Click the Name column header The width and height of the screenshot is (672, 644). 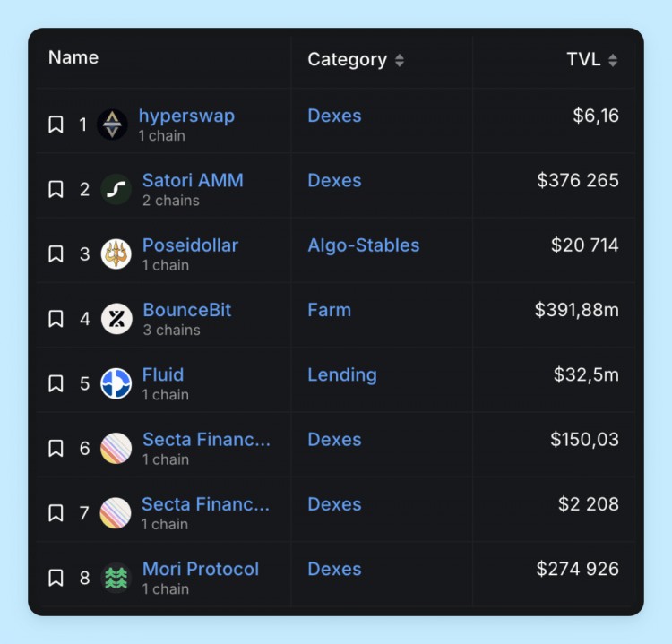point(73,57)
